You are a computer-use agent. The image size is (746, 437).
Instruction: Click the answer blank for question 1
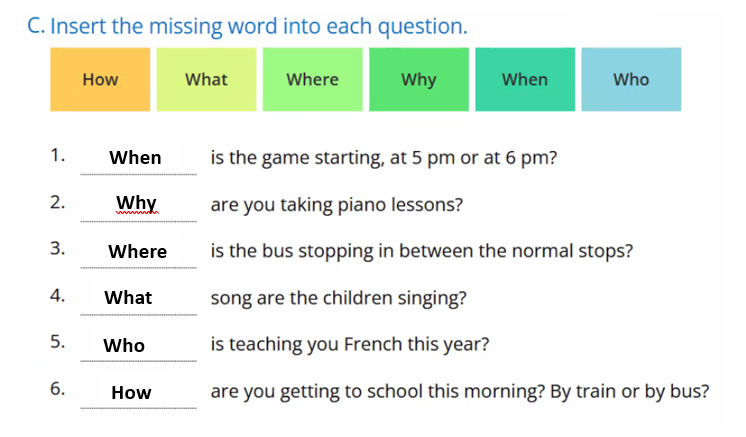click(x=135, y=158)
